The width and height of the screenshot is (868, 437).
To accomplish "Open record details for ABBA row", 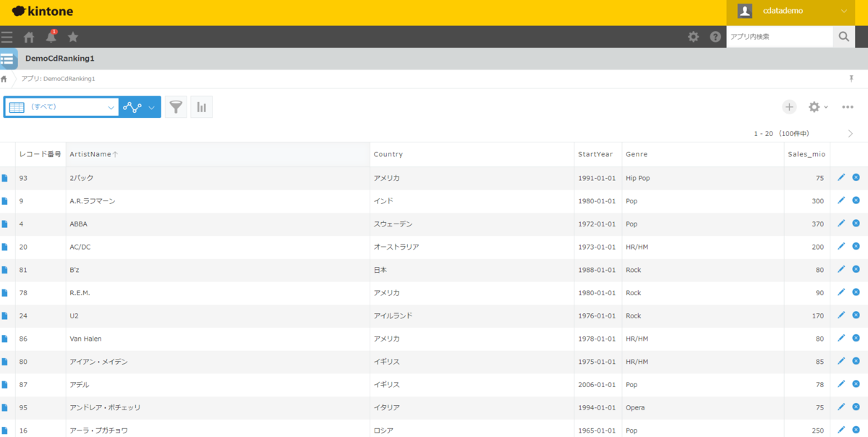I will [x=4, y=224].
